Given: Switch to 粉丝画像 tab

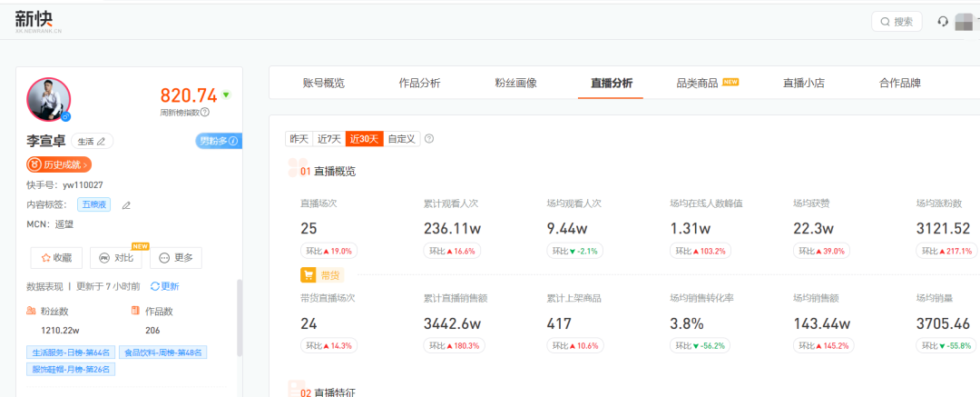Looking at the screenshot, I should pyautogui.click(x=515, y=84).
